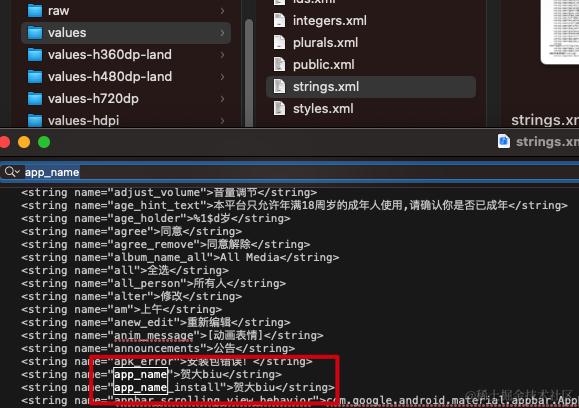Image resolution: width=579 pixels, height=408 pixels.
Task: Click the Finder column scrollbar
Action: coord(249,73)
